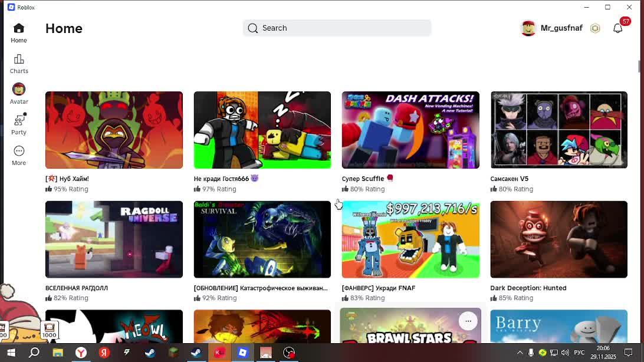644x362 pixels.
Task: Click the microphone tray icon
Action: coord(531,353)
